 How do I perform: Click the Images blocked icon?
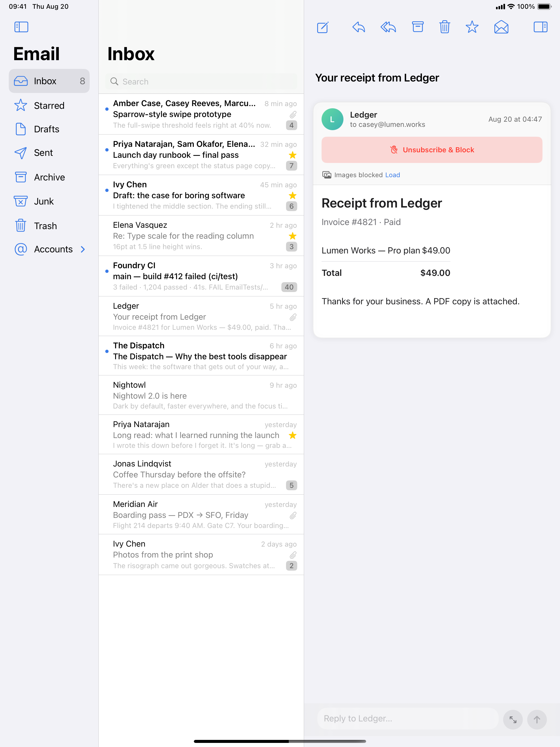point(326,175)
